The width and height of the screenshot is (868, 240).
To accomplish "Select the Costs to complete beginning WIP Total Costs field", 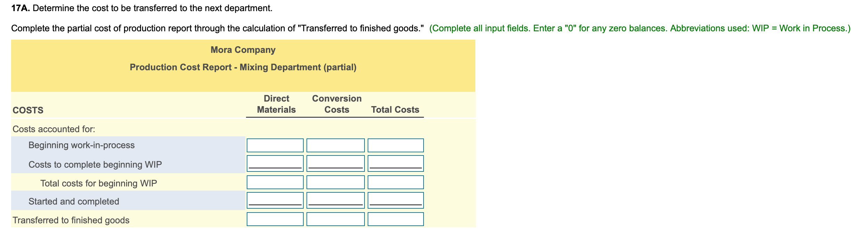I will (x=395, y=163).
